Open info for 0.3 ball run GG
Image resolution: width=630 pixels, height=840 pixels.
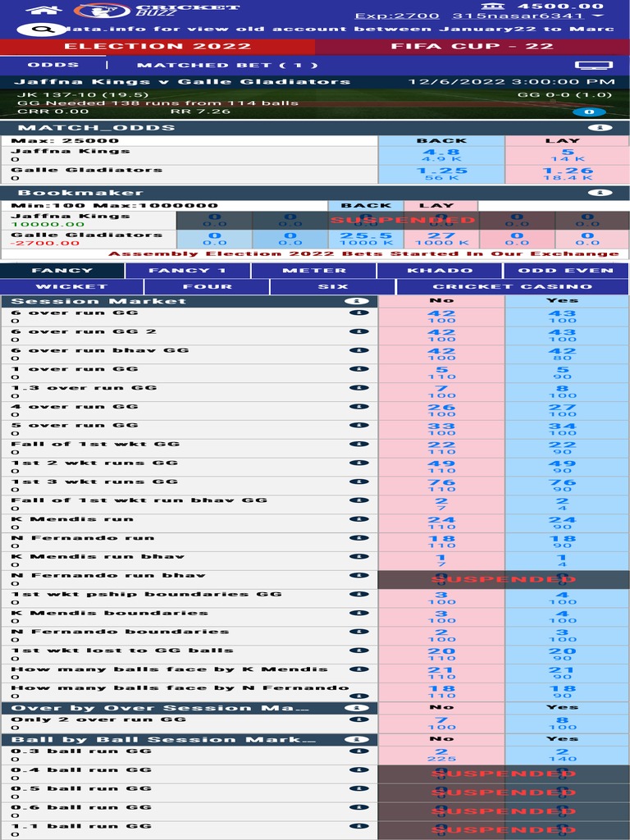pyautogui.click(x=359, y=751)
